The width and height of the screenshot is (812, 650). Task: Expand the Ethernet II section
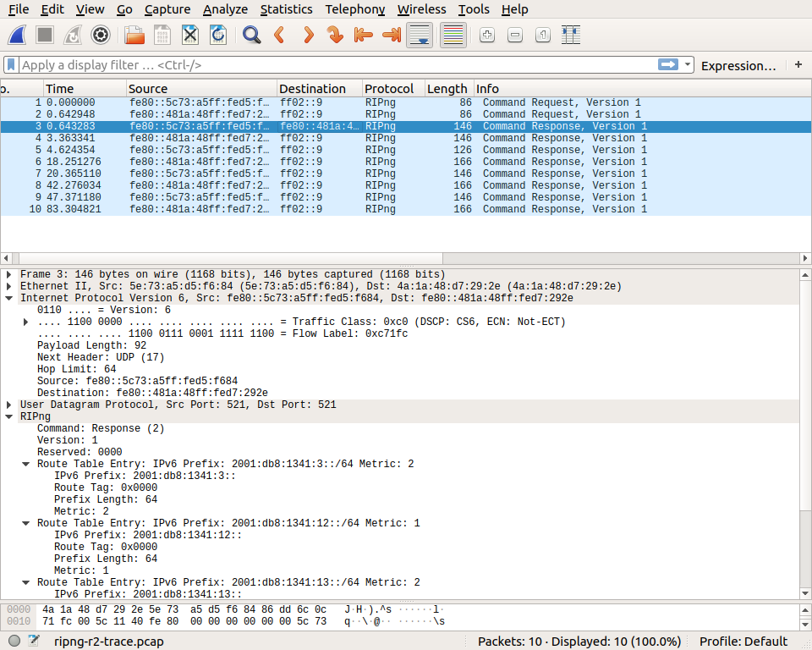pyautogui.click(x=8, y=286)
